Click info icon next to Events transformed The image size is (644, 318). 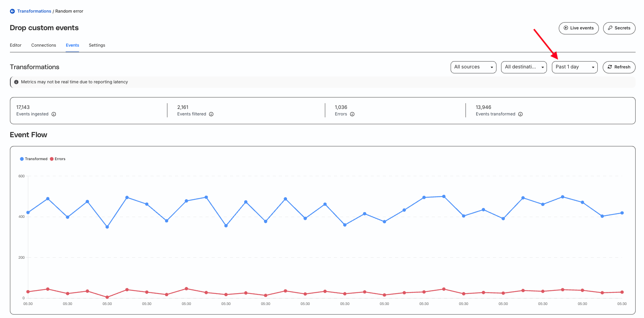pyautogui.click(x=521, y=114)
